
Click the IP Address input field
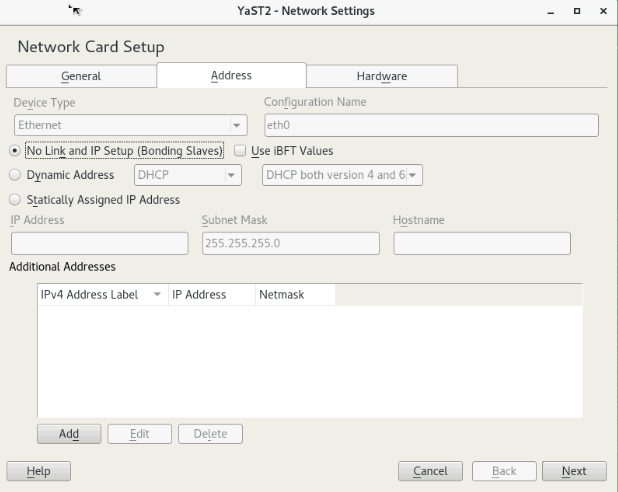100,243
